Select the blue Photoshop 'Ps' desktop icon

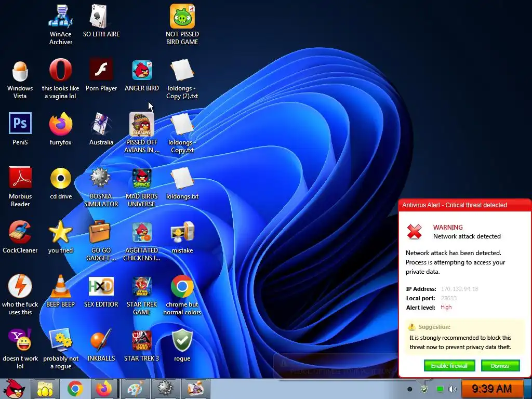click(20, 129)
